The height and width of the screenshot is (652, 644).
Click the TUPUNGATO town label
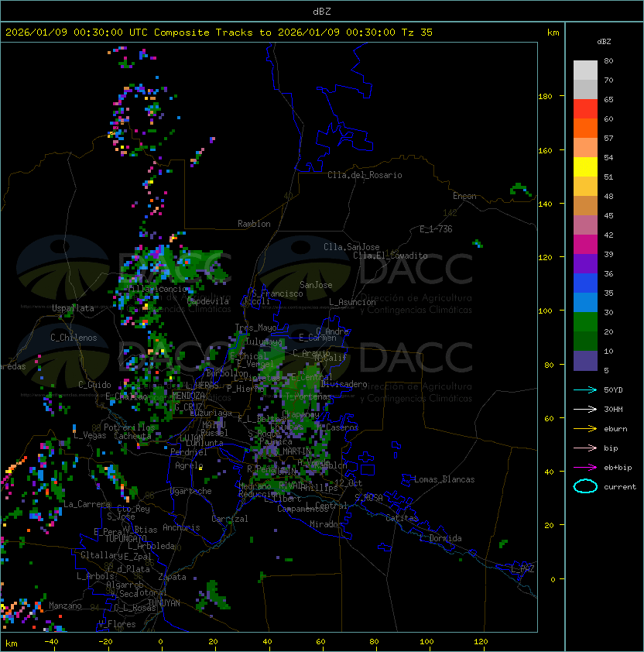click(x=125, y=539)
